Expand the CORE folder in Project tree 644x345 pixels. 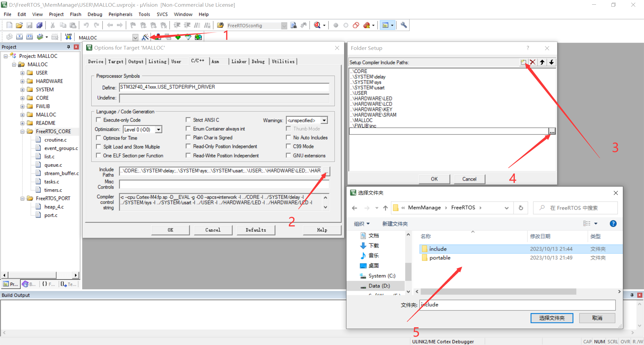point(22,98)
